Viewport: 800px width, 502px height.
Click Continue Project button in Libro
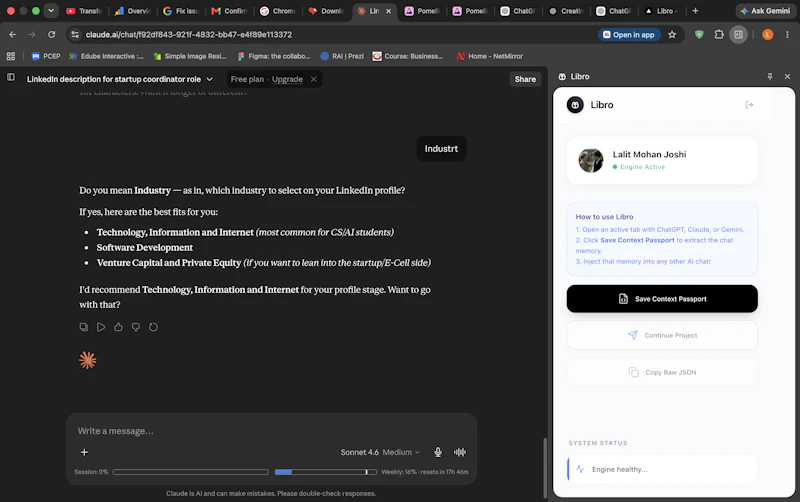tap(662, 335)
